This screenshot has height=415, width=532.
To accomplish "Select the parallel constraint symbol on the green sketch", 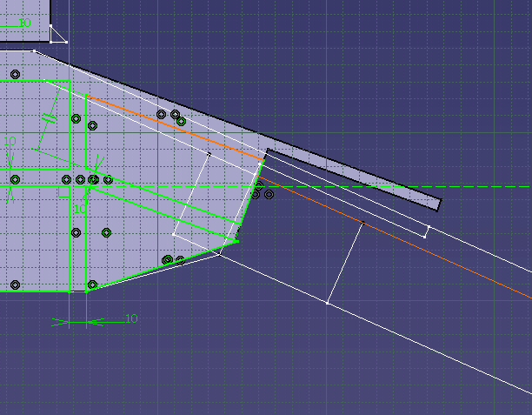I will pyautogui.click(x=50, y=118).
